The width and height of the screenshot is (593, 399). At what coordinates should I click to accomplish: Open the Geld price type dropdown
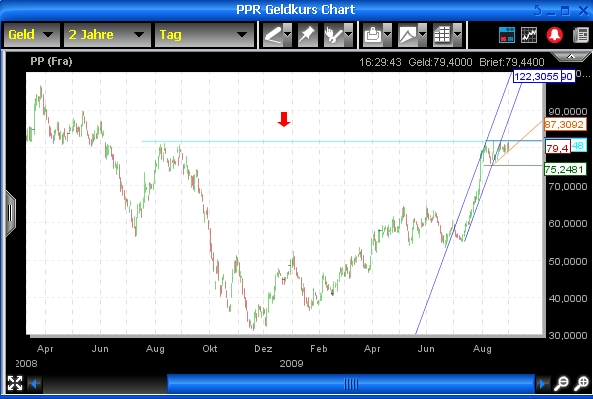[x=31, y=35]
